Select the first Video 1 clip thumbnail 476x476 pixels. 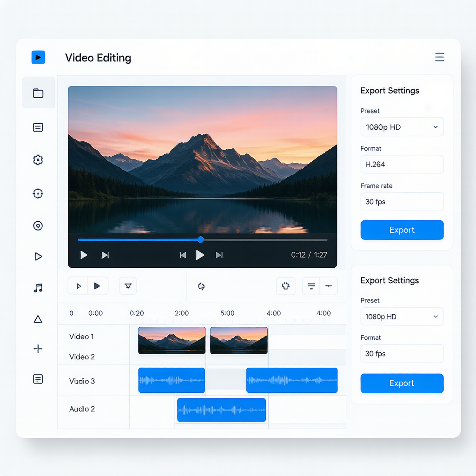tap(172, 340)
